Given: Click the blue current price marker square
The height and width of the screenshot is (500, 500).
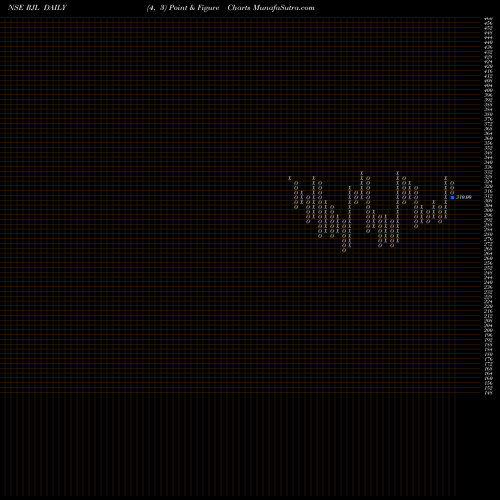Looking at the screenshot, I should click(452, 197).
